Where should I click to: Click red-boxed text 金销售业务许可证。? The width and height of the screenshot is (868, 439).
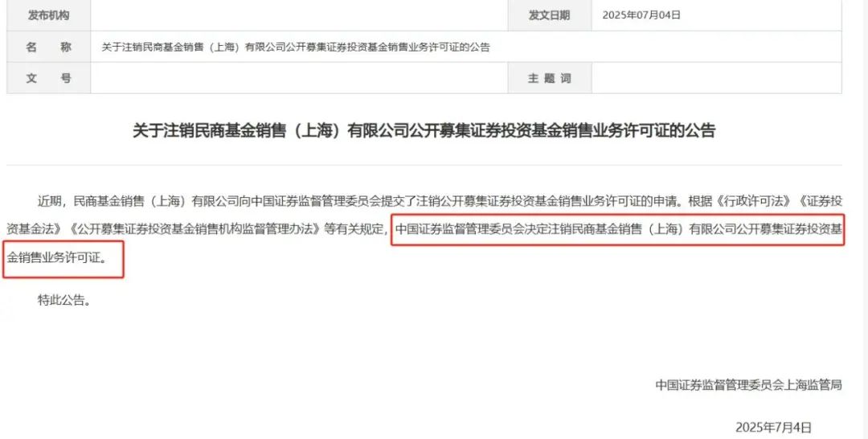[59, 257]
